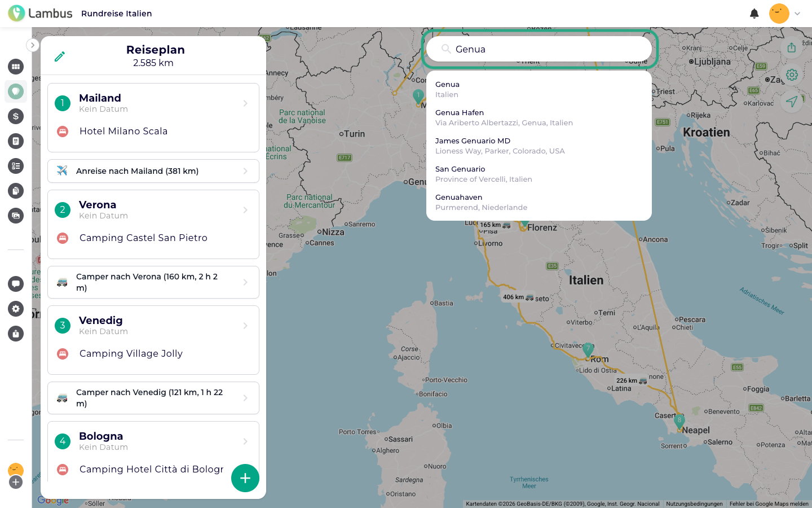Viewport: 812px width, 508px height.
Task: Click the Genua search input field
Action: click(539, 49)
